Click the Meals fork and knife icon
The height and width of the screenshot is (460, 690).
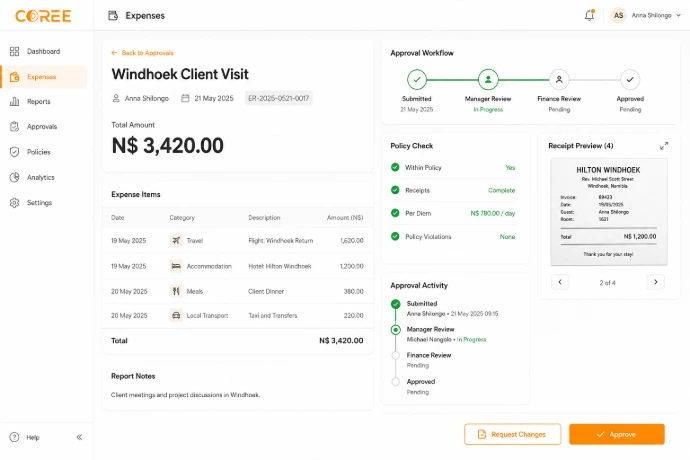tap(176, 291)
